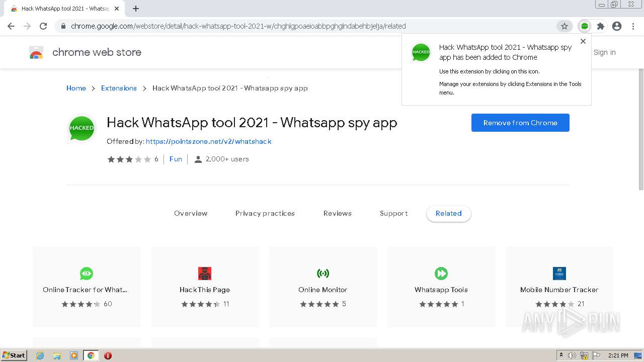644x362 pixels.
Task: Open a new browser tab with plus
Action: 136,9
